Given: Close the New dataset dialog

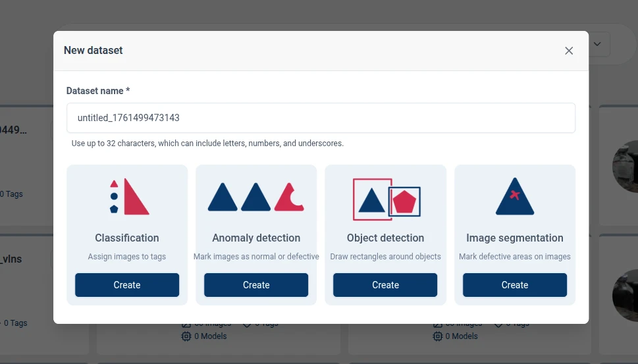Looking at the screenshot, I should (x=569, y=51).
